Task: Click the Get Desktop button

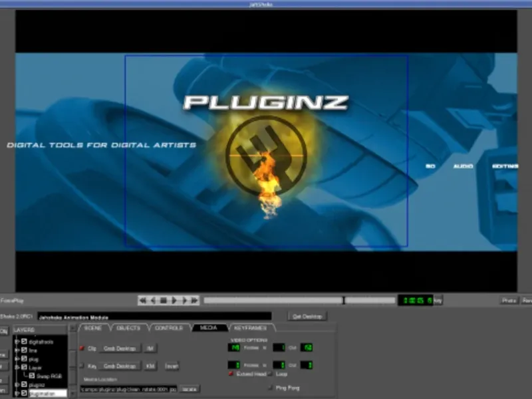Action: tap(307, 317)
